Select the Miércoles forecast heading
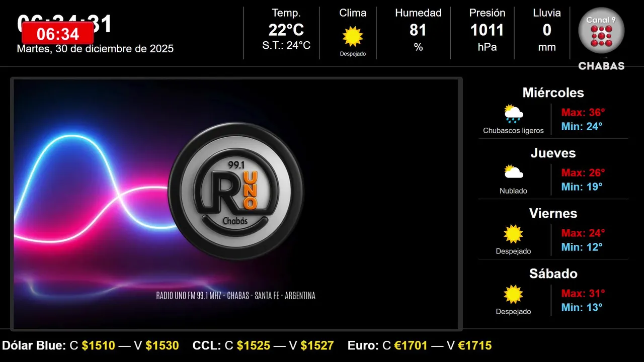Screen dimensions: 644x362 click(x=553, y=93)
